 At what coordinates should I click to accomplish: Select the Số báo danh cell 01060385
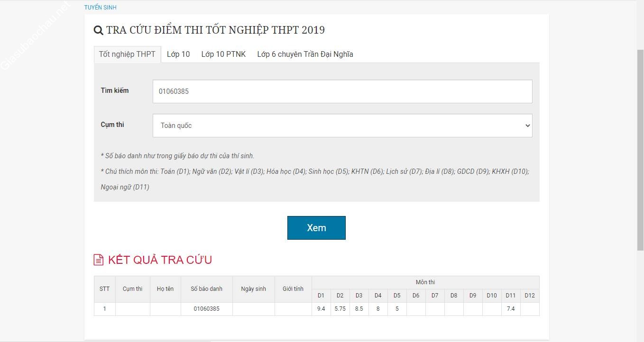pos(207,309)
